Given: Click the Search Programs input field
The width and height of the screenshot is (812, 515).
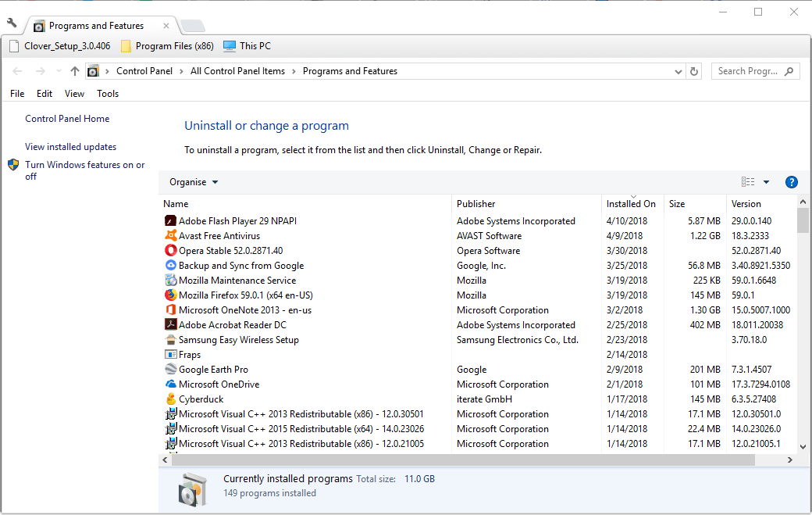Looking at the screenshot, I should (748, 71).
